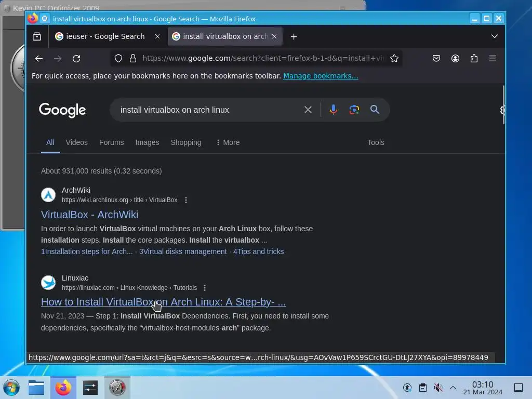This screenshot has width=532, height=399.
Task: Open the Manage bookmarks link
Action: tap(321, 76)
